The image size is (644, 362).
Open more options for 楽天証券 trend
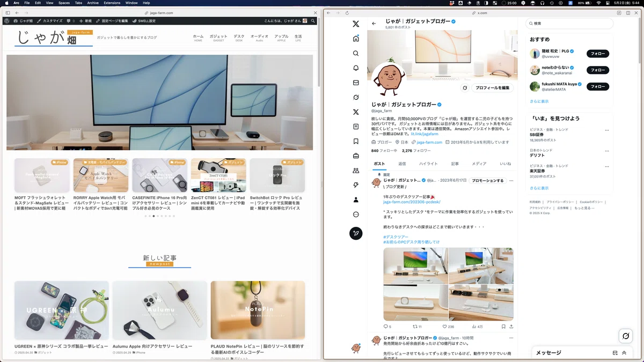[x=607, y=166]
